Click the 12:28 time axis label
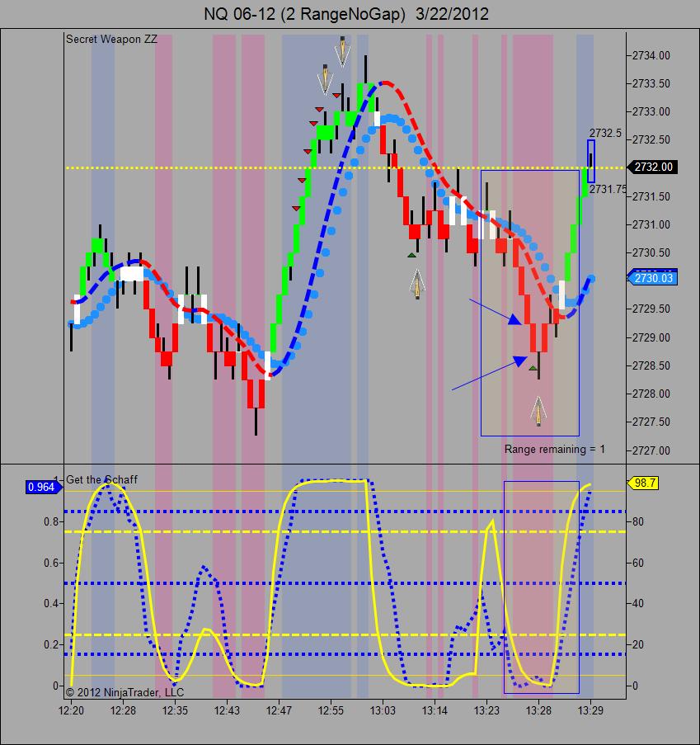The image size is (700, 745). (123, 711)
